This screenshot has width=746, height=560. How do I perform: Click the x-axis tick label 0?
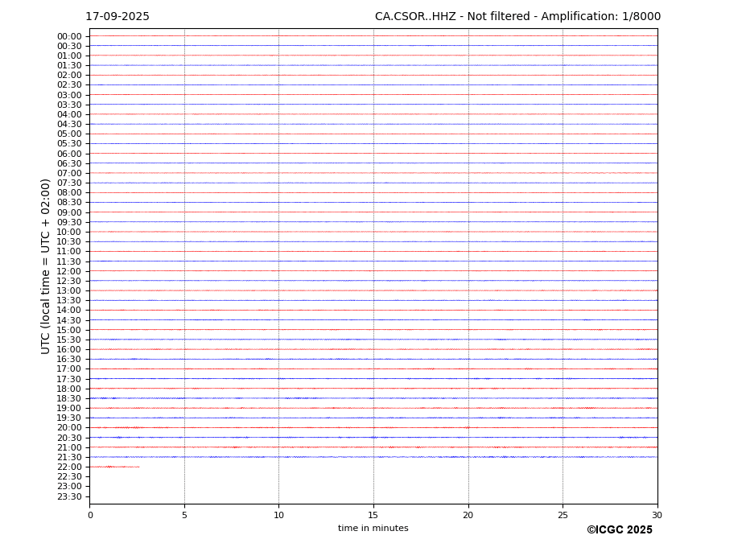click(x=90, y=515)
